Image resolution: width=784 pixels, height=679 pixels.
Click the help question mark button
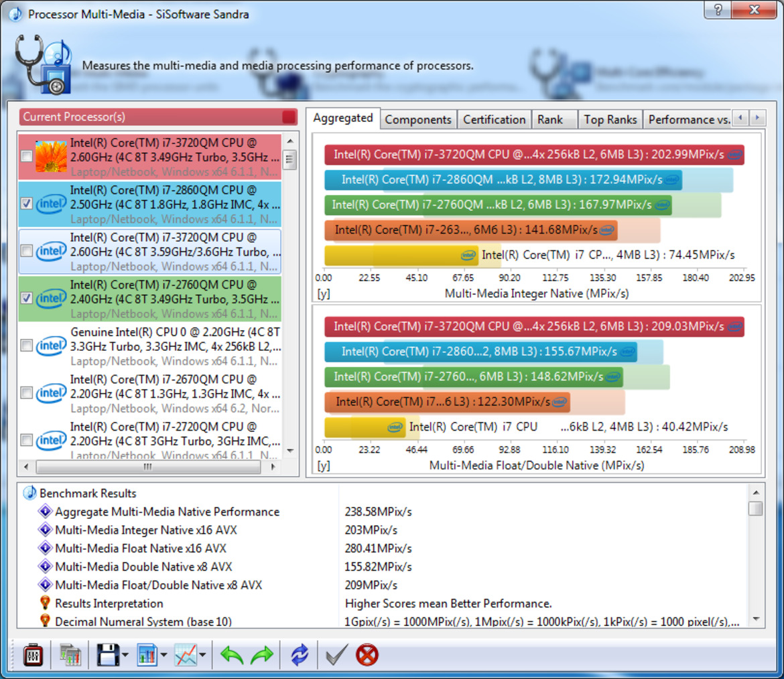pyautogui.click(x=718, y=9)
